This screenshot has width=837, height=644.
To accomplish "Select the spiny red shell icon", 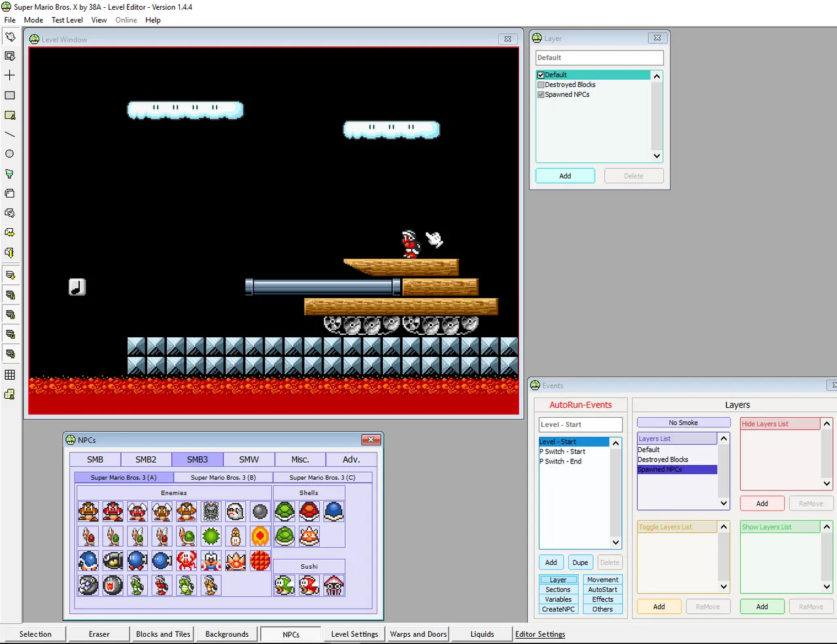I will pyautogui.click(x=309, y=536).
